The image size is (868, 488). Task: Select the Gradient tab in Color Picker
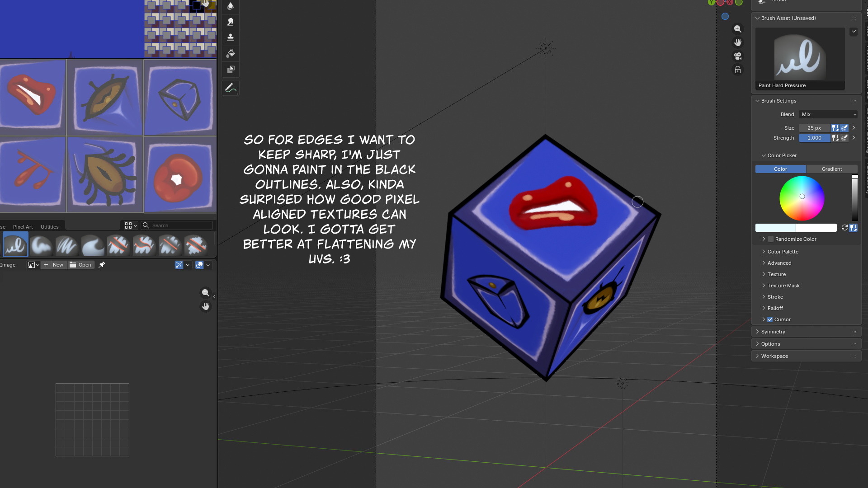click(832, 169)
